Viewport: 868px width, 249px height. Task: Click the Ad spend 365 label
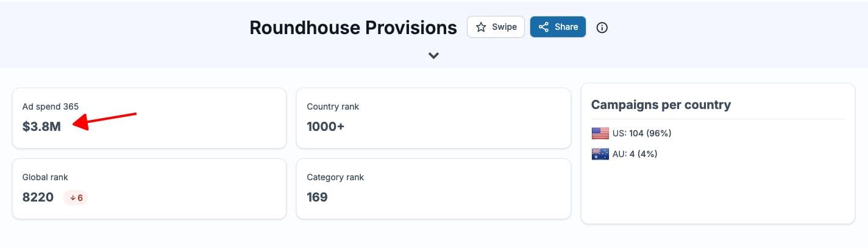point(51,107)
